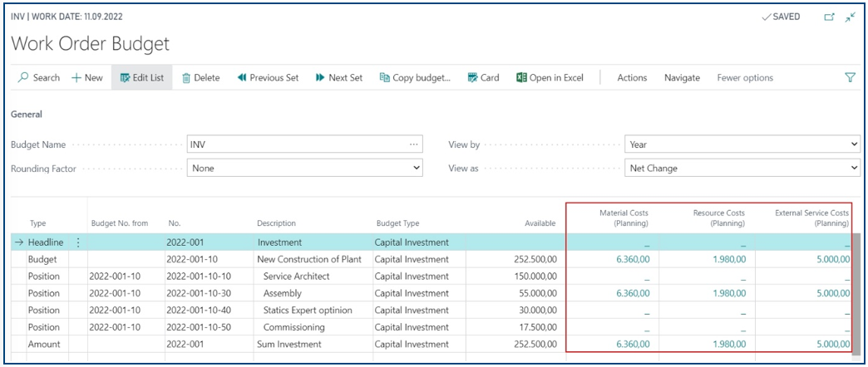The width and height of the screenshot is (868, 367).
Task: Click the Investment headline description cell
Action: [313, 242]
